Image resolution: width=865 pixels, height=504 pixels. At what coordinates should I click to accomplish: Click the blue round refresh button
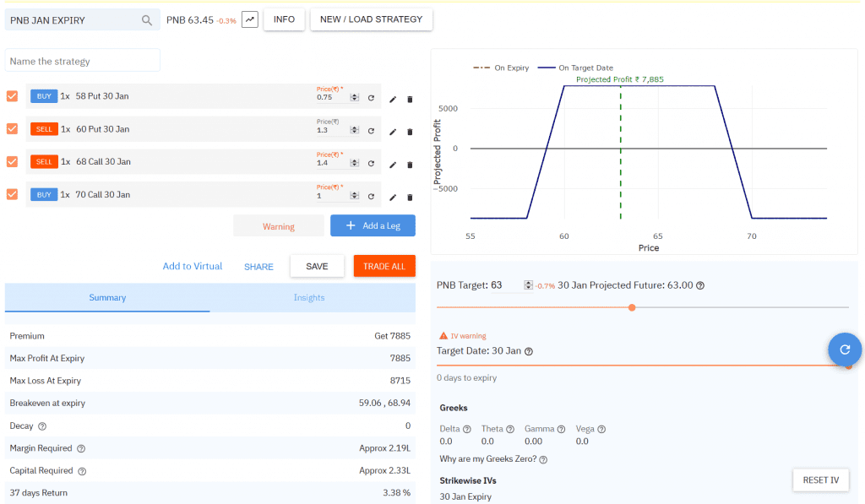[x=844, y=348]
